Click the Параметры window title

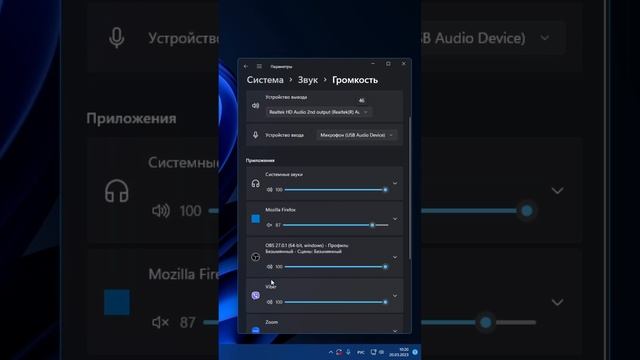coord(281,67)
